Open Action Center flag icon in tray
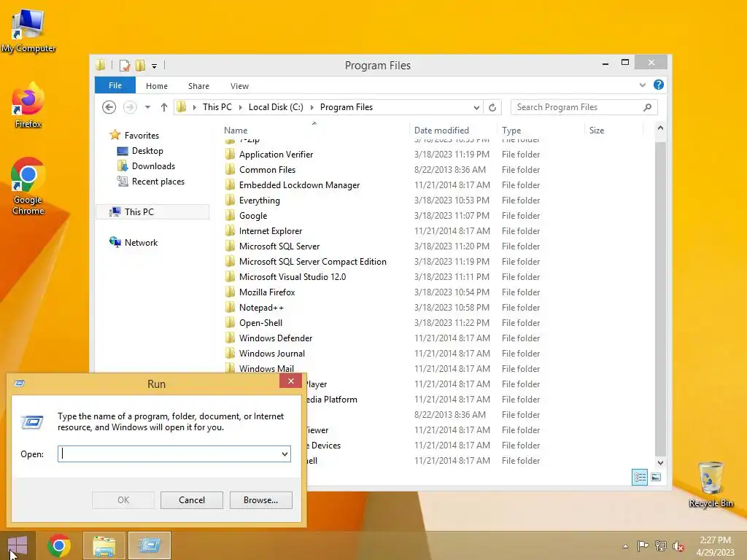Image resolution: width=747 pixels, height=560 pixels. (x=643, y=545)
